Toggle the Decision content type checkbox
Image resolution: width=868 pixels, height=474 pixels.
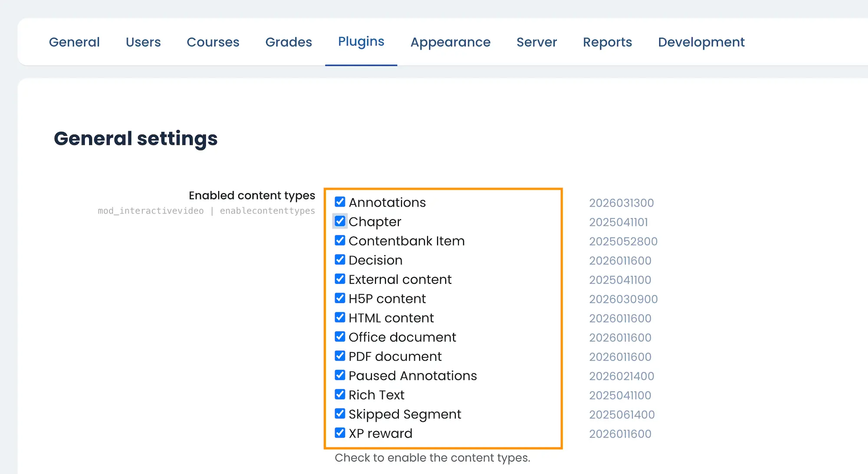[x=340, y=260]
